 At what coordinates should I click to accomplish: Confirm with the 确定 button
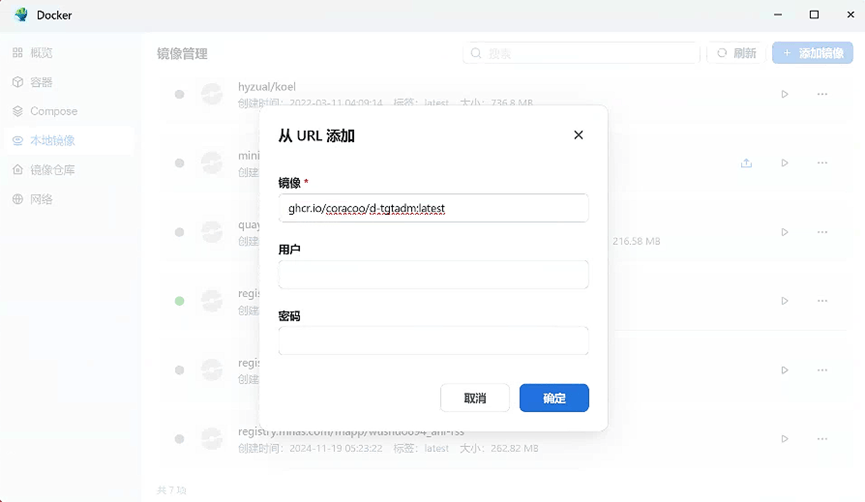pos(554,398)
